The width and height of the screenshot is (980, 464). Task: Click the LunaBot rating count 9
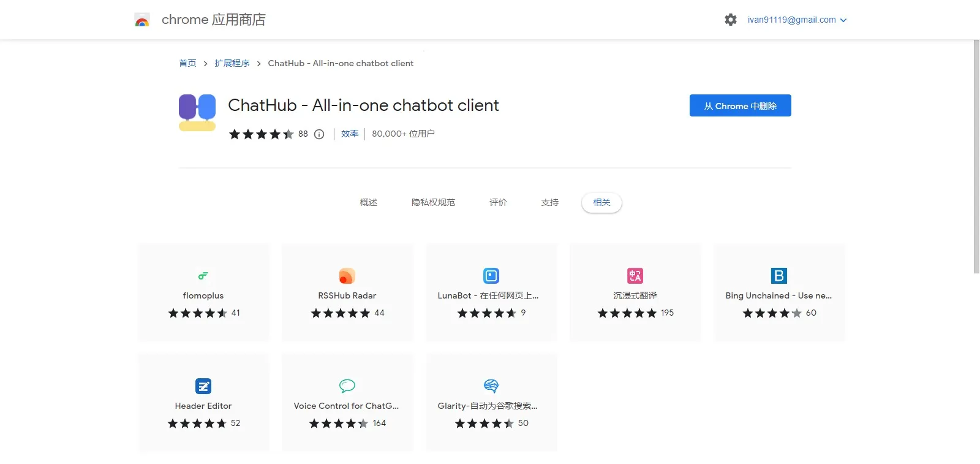(x=523, y=313)
